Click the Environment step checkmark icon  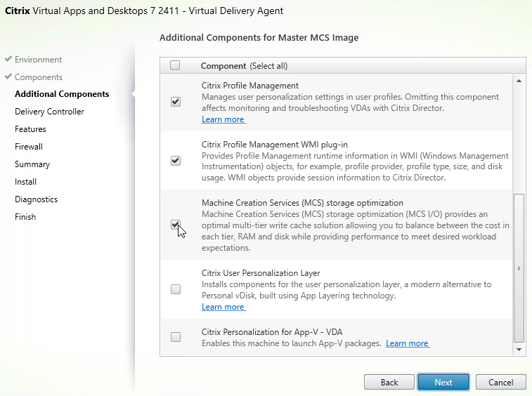pyautogui.click(x=8, y=59)
